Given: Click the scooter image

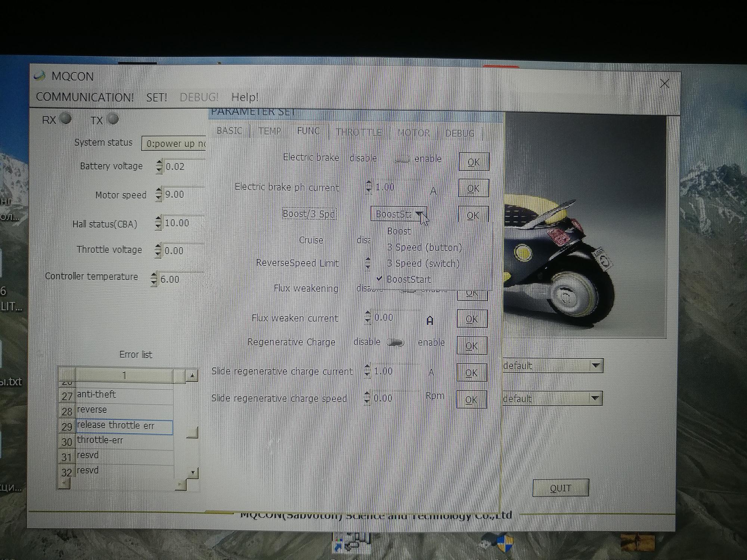Looking at the screenshot, I should tap(585, 226).
